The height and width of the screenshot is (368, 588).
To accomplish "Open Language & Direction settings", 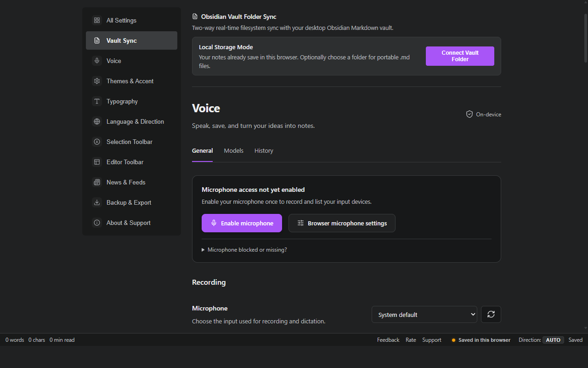I will 131,121.
